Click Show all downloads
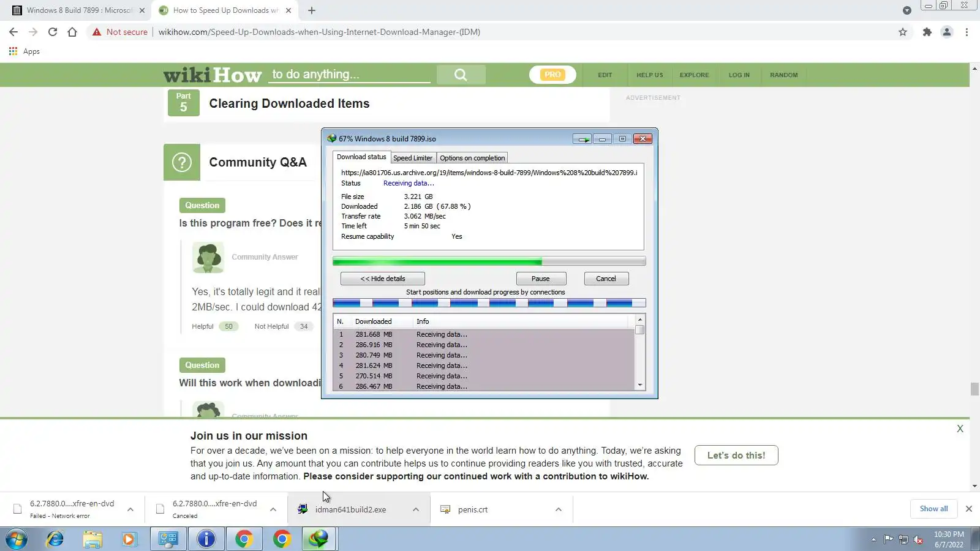Image resolution: width=980 pixels, height=551 pixels. (x=933, y=509)
